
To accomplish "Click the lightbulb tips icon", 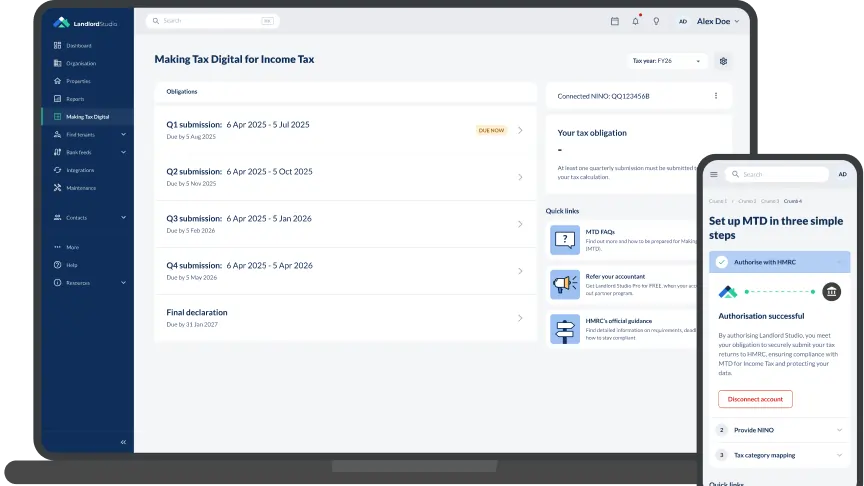I will (656, 21).
